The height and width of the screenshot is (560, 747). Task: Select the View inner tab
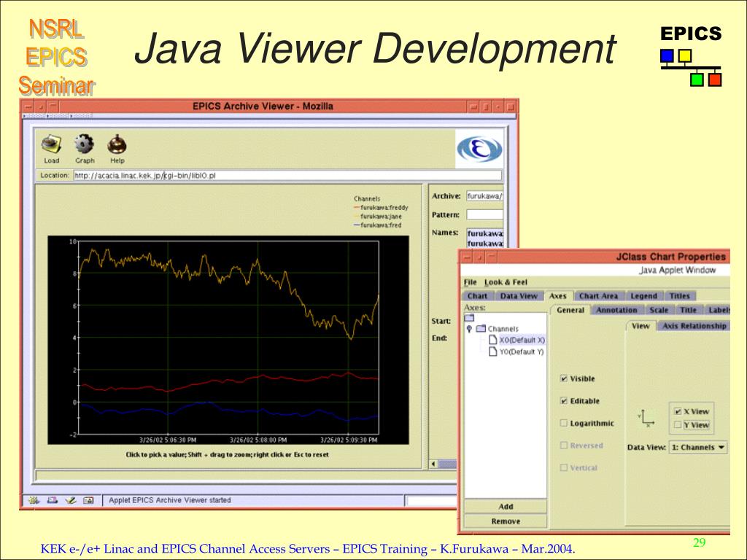click(x=640, y=326)
